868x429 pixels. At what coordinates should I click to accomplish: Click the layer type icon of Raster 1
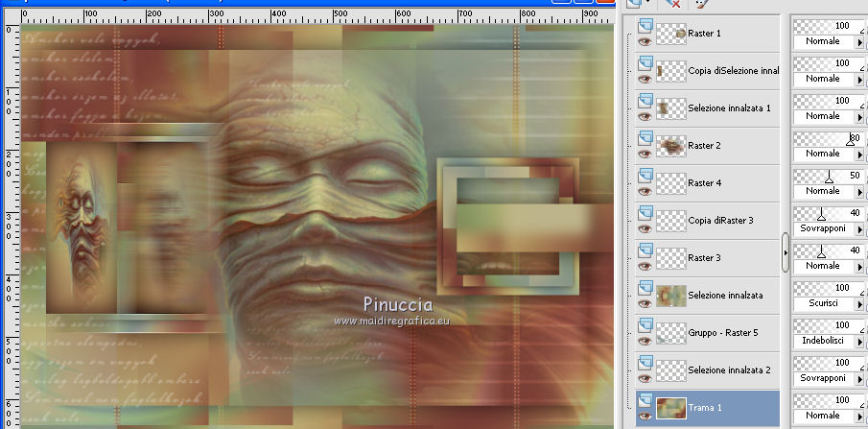pos(645,26)
